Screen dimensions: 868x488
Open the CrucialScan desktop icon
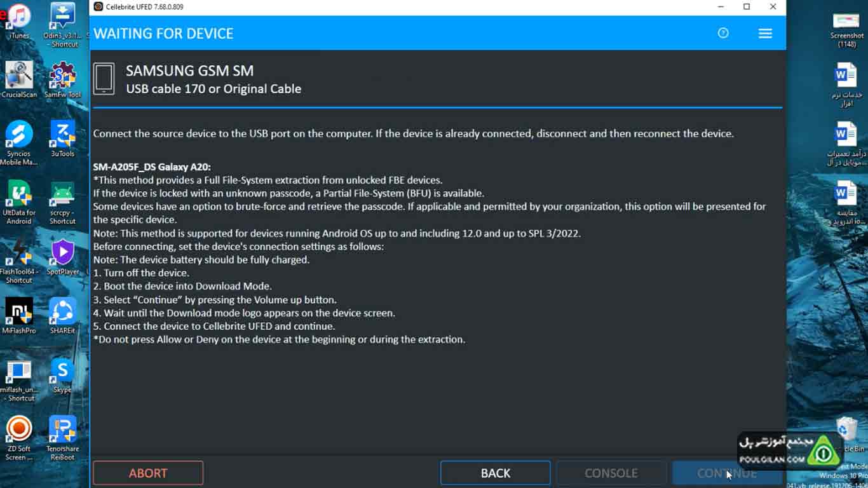pyautogui.click(x=19, y=79)
